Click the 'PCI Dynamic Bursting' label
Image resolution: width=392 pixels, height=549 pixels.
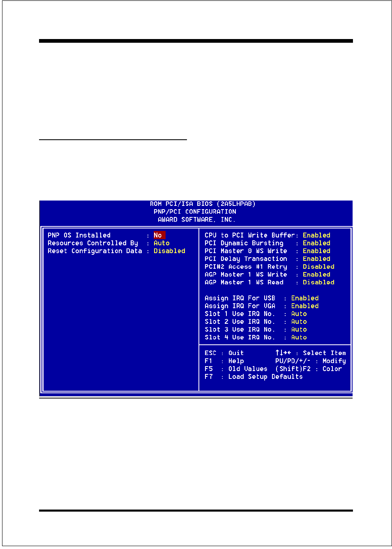[244, 243]
